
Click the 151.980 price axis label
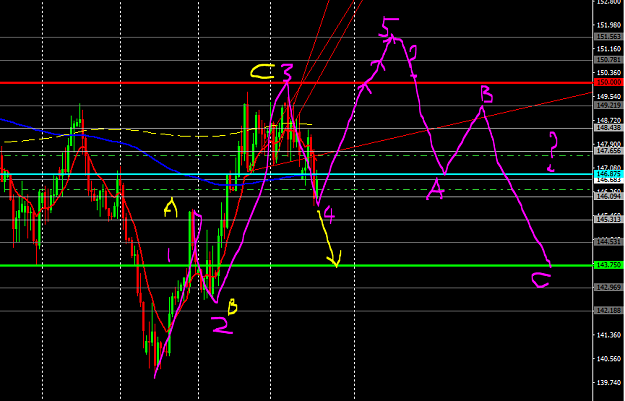click(609, 25)
